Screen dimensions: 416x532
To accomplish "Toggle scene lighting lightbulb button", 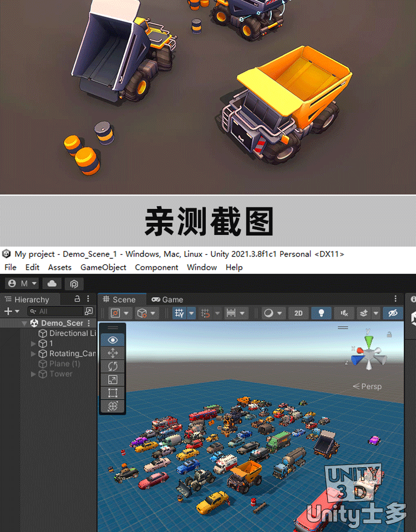I will (321, 313).
